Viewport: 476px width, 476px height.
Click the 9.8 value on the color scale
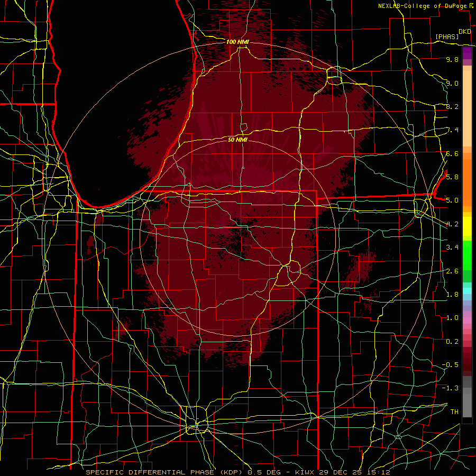pos(452,59)
